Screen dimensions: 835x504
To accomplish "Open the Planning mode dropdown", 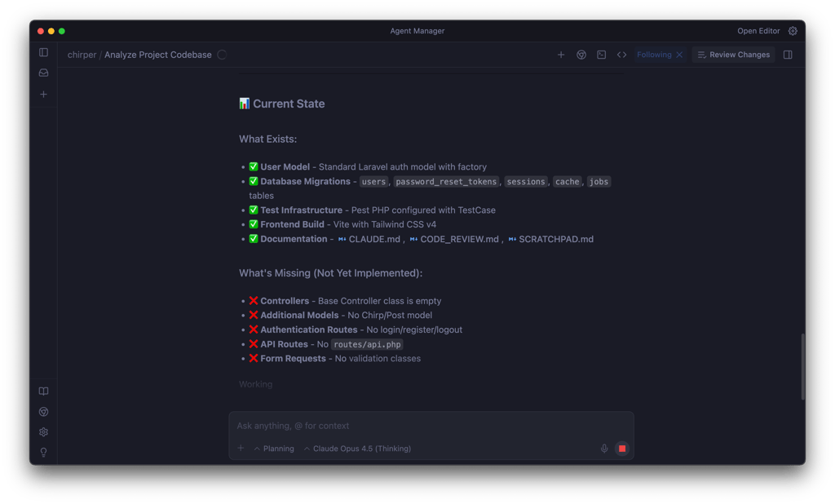I will tap(274, 449).
